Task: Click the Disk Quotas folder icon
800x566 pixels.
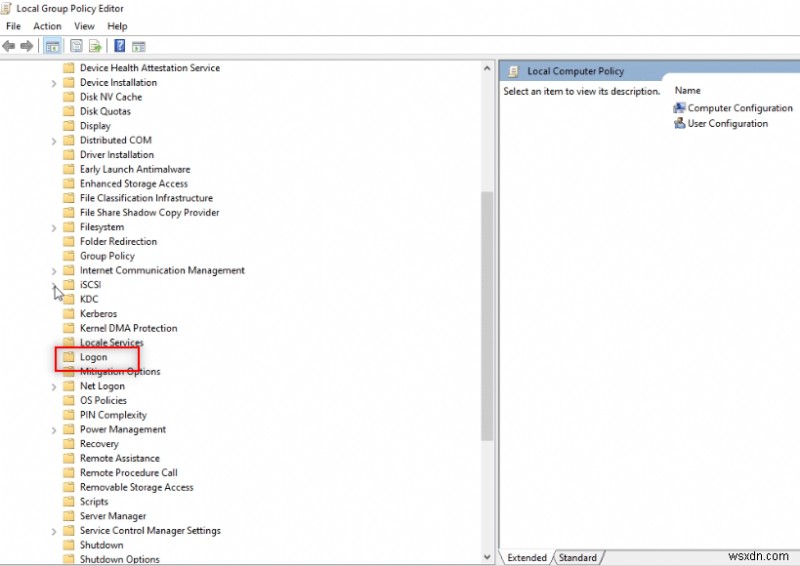Action: pos(68,111)
